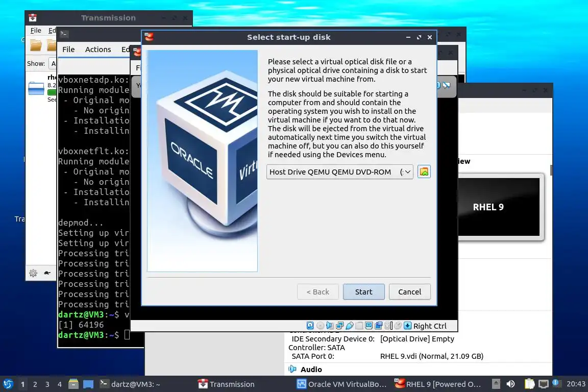Click the mouse integration icon in VM status bar
The height and width of the screenshot is (392, 588).
398,326
